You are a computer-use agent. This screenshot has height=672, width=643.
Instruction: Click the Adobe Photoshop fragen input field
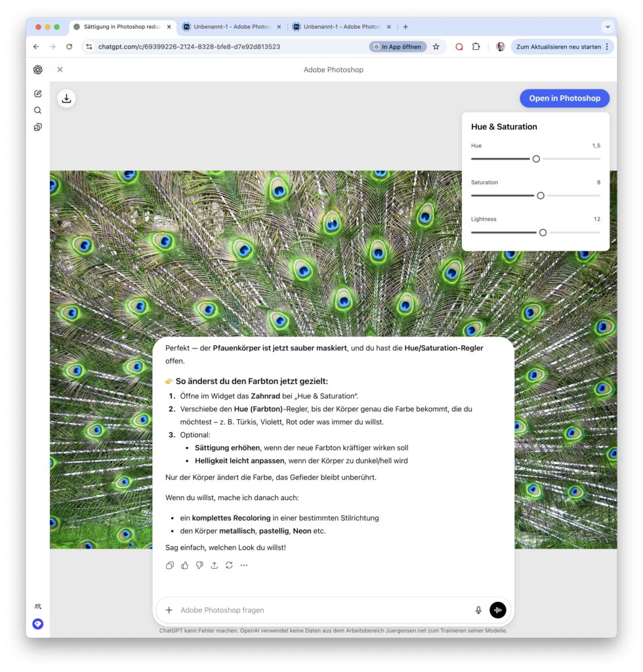pos(321,610)
